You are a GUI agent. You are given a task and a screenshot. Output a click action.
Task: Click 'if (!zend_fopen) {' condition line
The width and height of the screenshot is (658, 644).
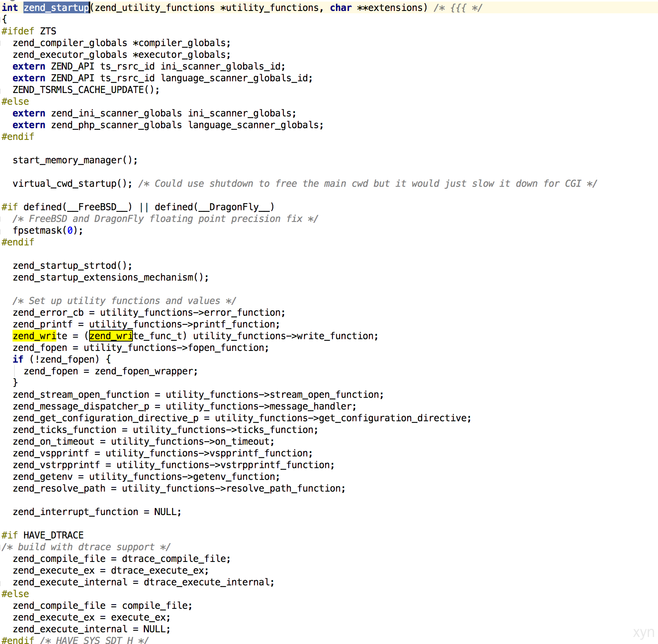(62, 360)
